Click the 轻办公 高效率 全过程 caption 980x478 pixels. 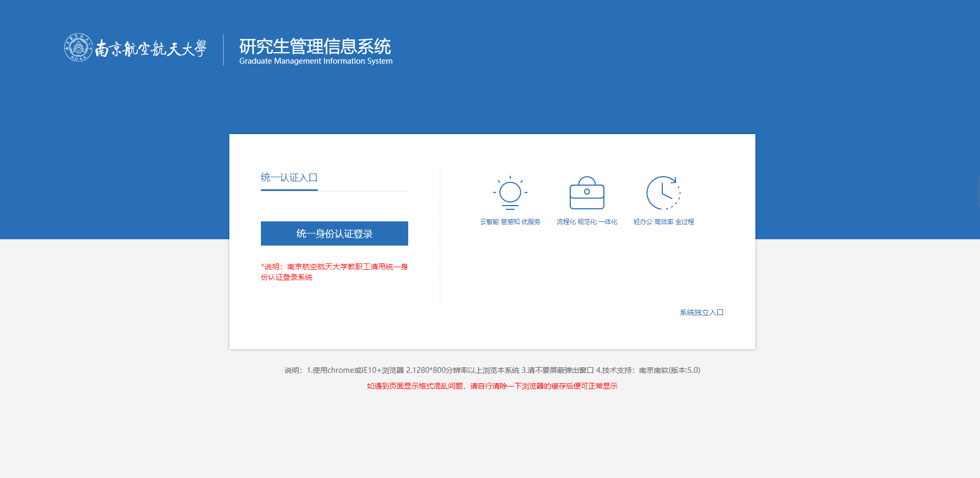[x=663, y=222]
